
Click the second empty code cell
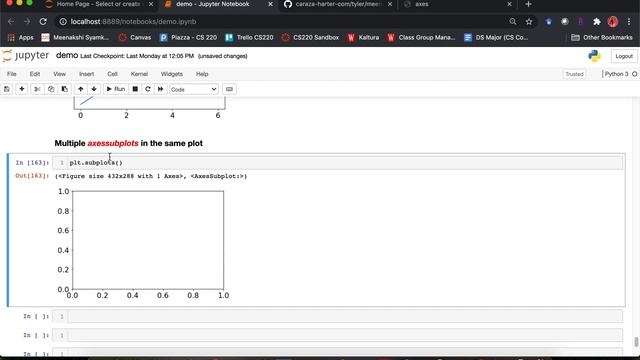[345, 335]
